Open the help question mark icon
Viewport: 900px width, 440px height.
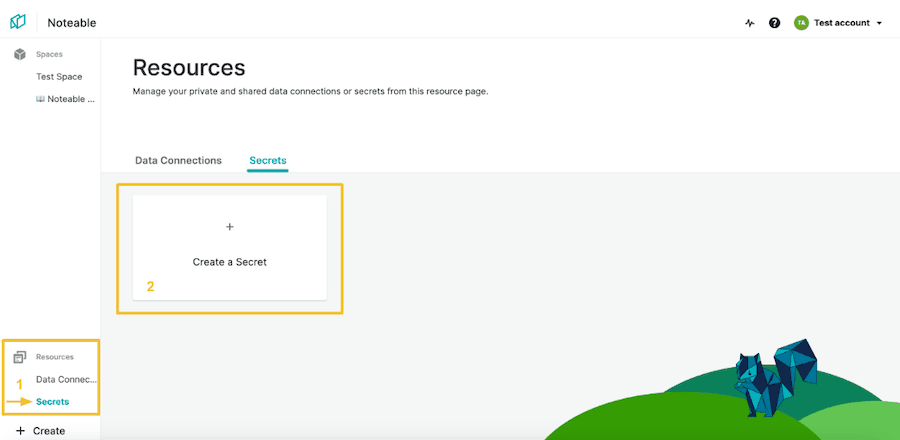774,23
